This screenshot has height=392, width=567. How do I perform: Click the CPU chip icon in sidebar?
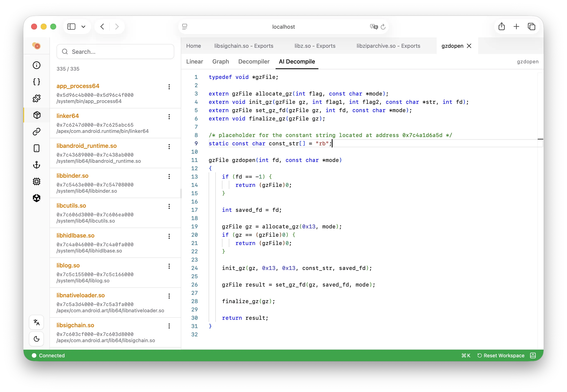(36, 181)
